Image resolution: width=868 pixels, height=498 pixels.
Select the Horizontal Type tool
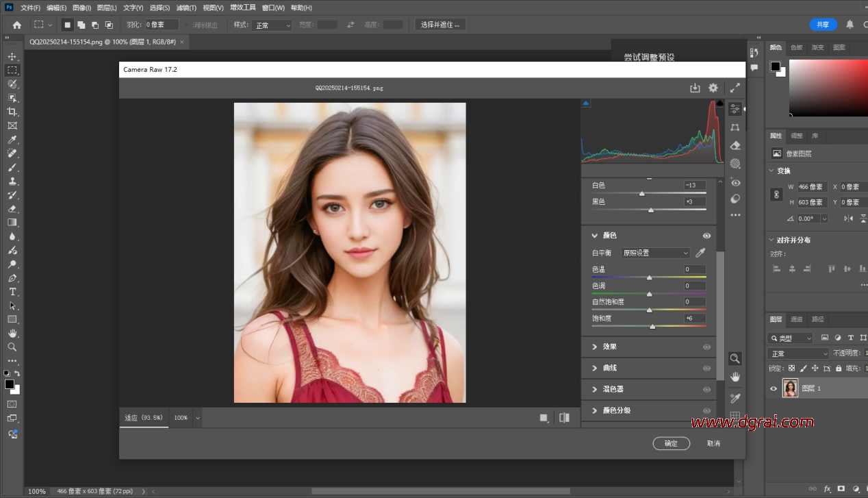(12, 292)
